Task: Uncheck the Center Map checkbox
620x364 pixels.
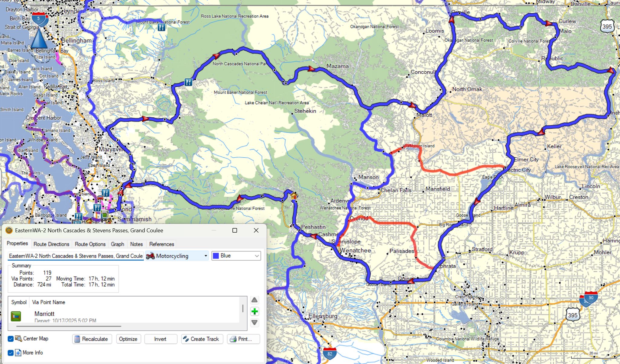Action: [x=11, y=339]
